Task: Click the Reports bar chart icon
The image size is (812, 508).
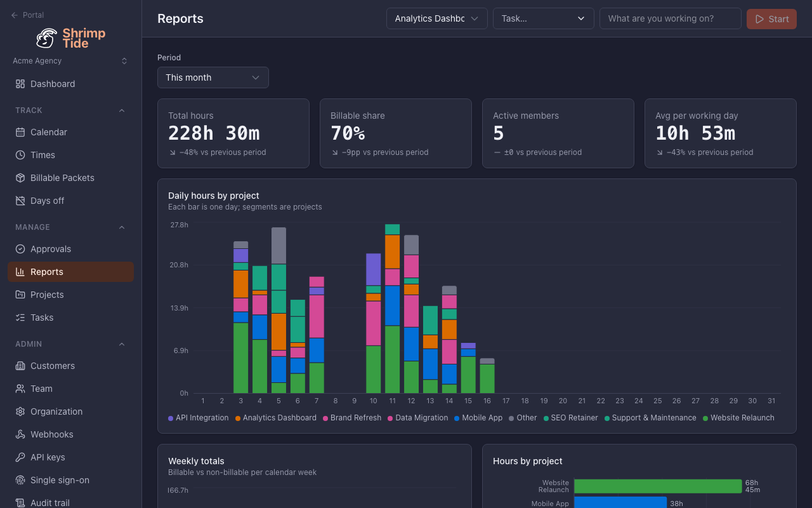Action: 20,272
